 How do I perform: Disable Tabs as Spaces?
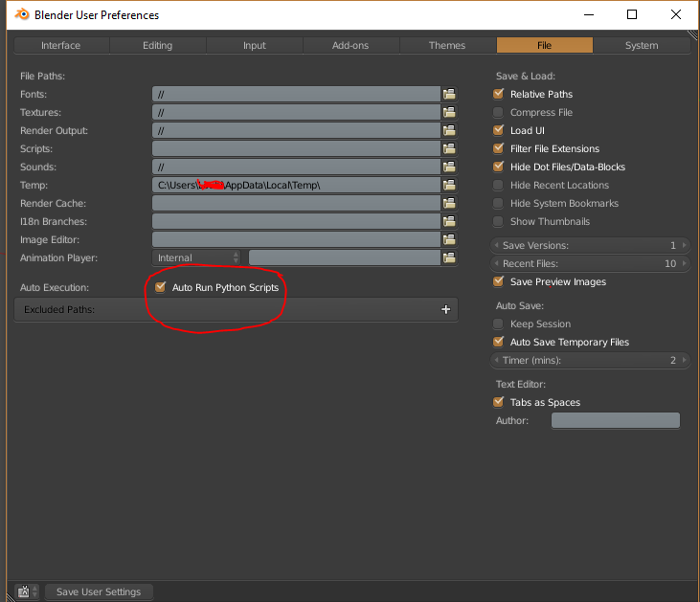point(498,402)
